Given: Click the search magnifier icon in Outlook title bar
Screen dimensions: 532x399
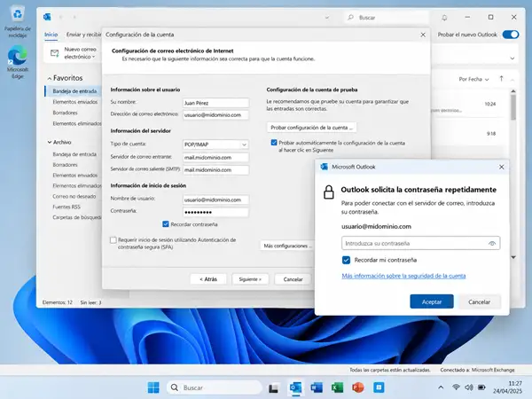Looking at the screenshot, I should (351, 18).
